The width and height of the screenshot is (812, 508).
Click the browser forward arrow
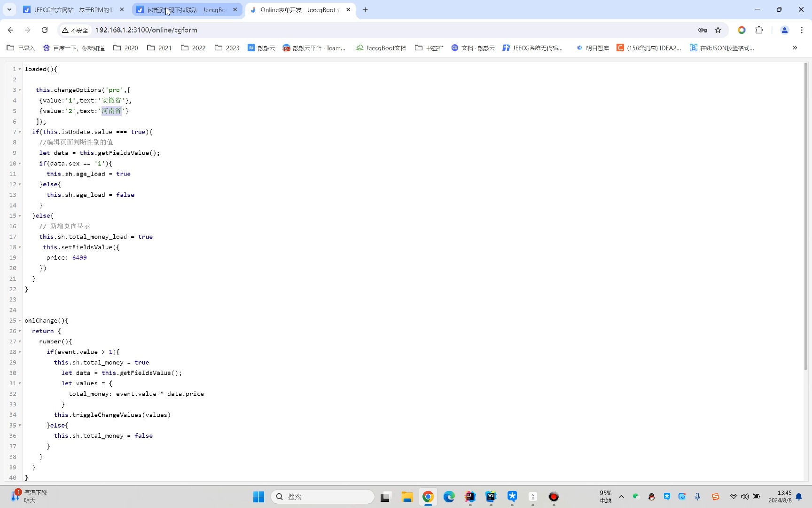pos(27,30)
